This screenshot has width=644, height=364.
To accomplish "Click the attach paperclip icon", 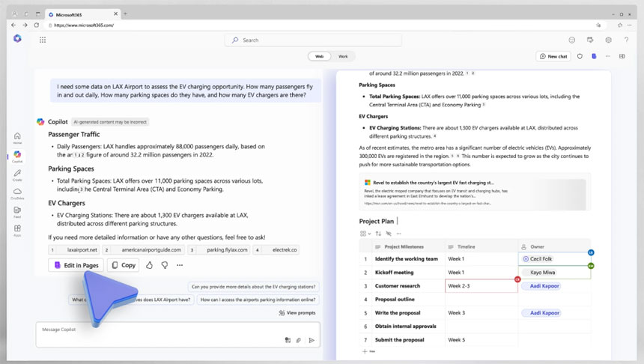I will pos(299,340).
